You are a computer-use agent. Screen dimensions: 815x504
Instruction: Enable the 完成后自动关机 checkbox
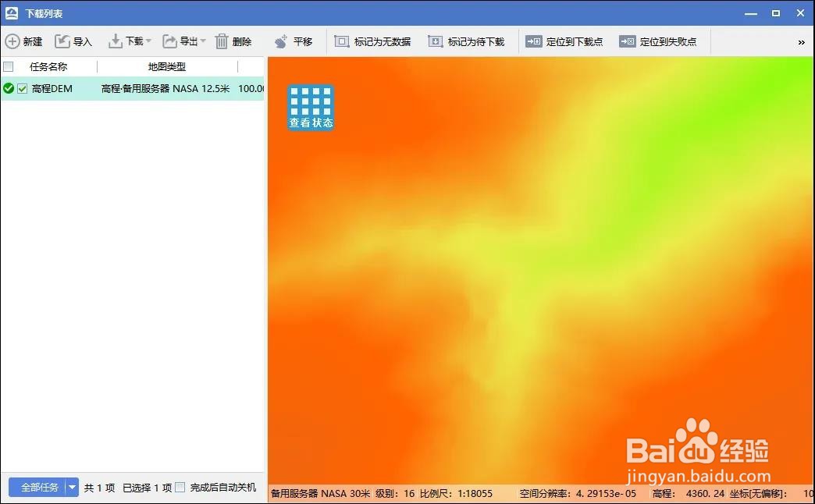pyautogui.click(x=180, y=488)
